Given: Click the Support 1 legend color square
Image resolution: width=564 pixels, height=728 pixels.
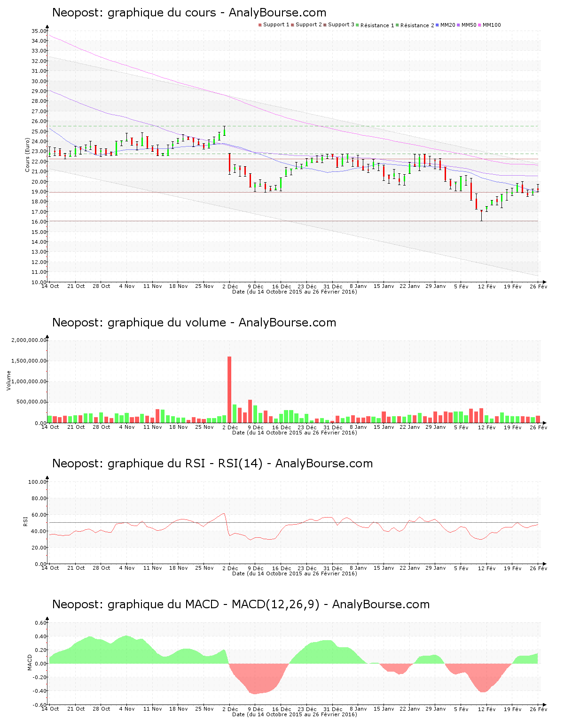Looking at the screenshot, I should pyautogui.click(x=260, y=25).
